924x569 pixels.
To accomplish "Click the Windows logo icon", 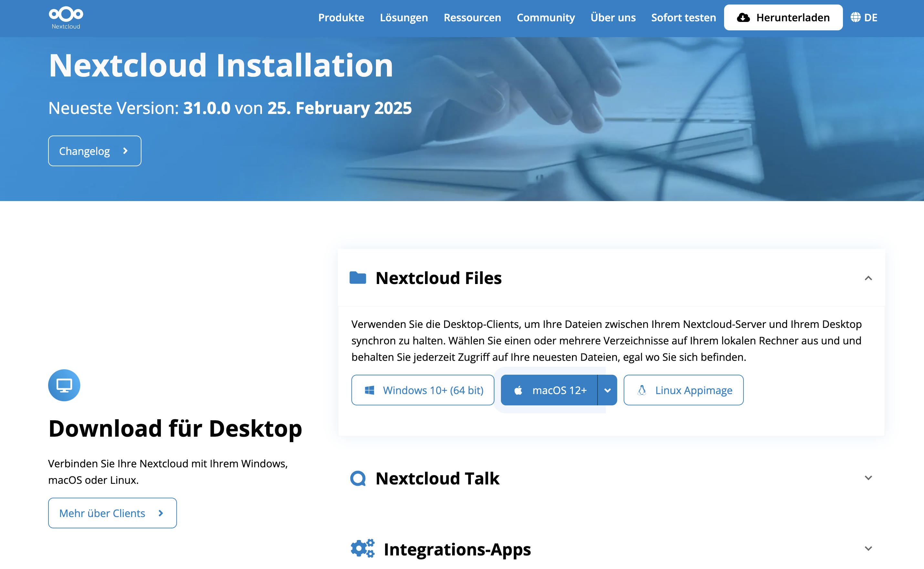I will click(369, 390).
